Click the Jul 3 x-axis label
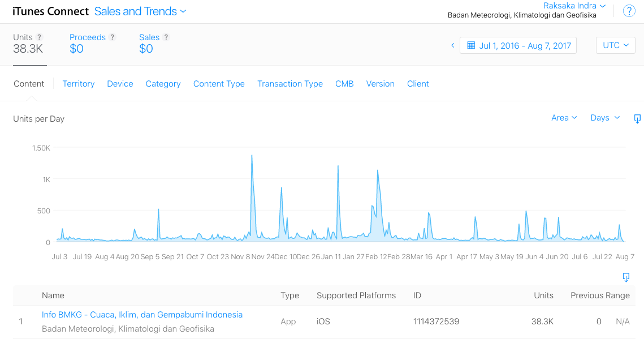Screen dimensions: 644x343 (x=59, y=256)
